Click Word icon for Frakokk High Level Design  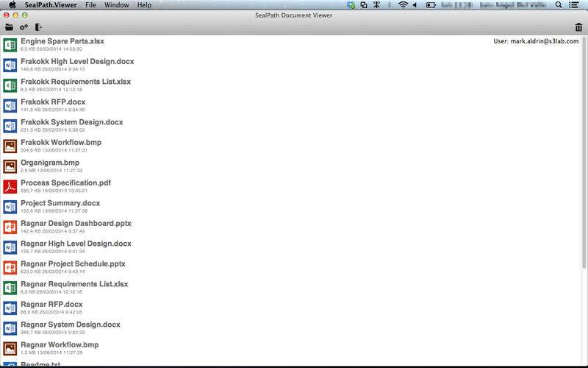pyautogui.click(x=10, y=66)
